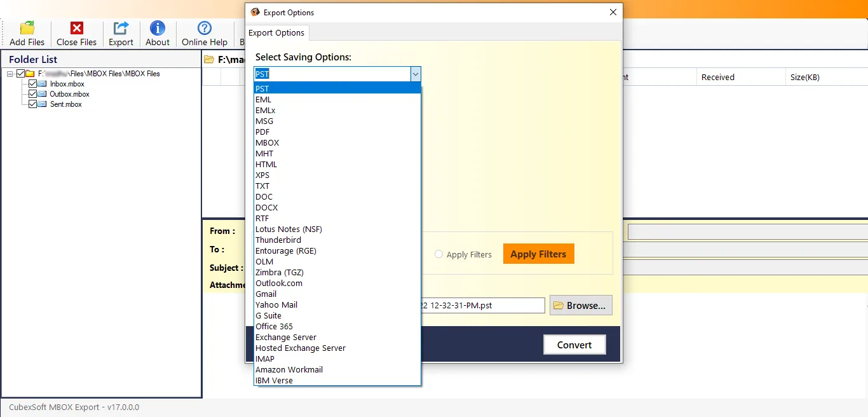Open the Export toolbar icon
Viewport: 868px width, 417px height.
point(121,28)
